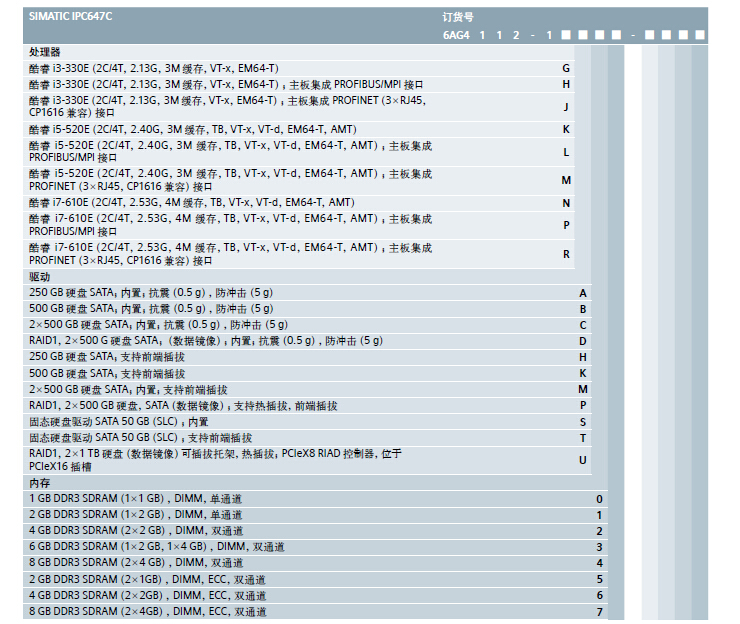Click code P for RAID1 hot-swap front drive
This screenshot has height=624, width=740.
pyautogui.click(x=583, y=406)
